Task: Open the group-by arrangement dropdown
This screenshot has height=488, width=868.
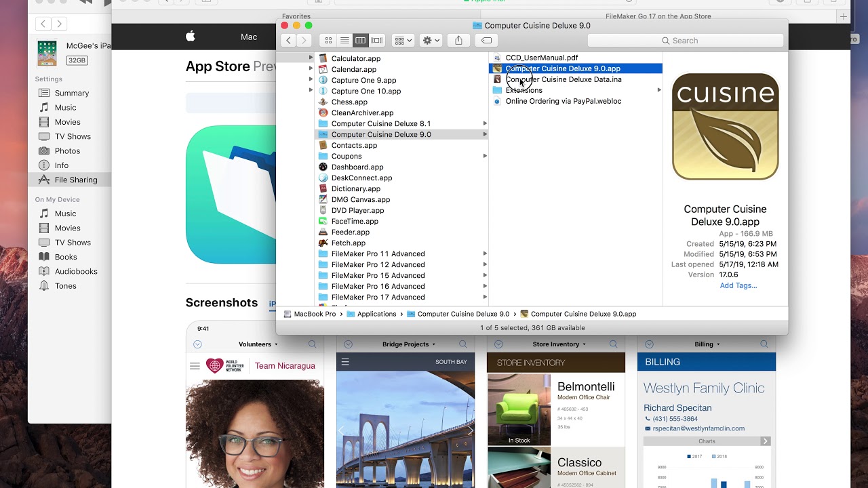Action: (403, 41)
